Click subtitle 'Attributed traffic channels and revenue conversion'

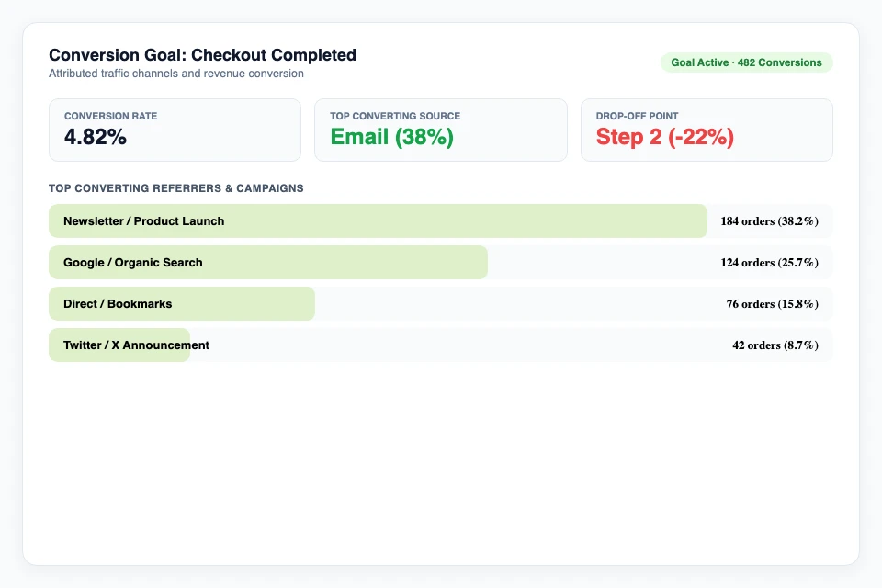176,73
